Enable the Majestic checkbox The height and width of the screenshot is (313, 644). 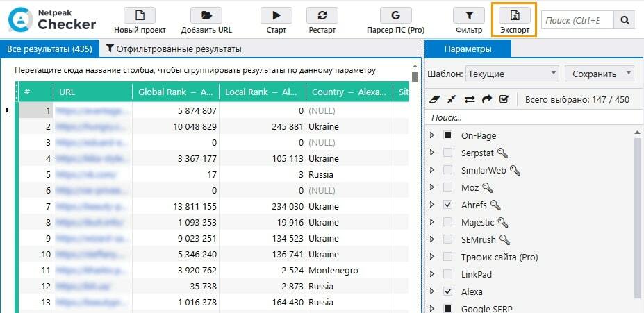coord(447,222)
